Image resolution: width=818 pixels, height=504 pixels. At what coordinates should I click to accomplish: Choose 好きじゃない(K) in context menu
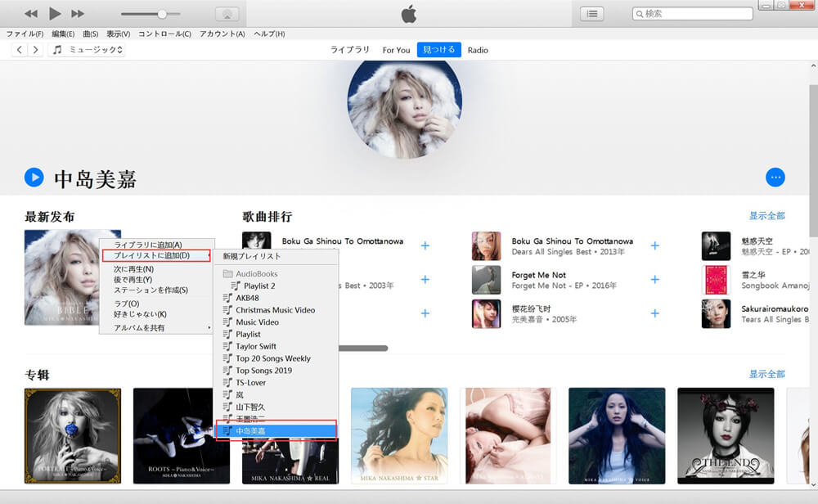(156, 314)
